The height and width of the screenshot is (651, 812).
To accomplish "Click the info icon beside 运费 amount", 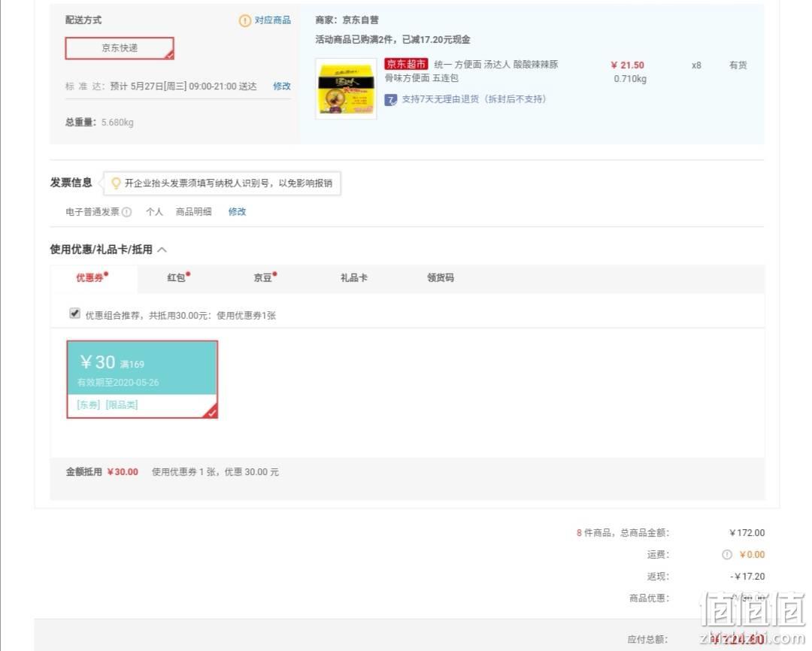I will point(727,555).
